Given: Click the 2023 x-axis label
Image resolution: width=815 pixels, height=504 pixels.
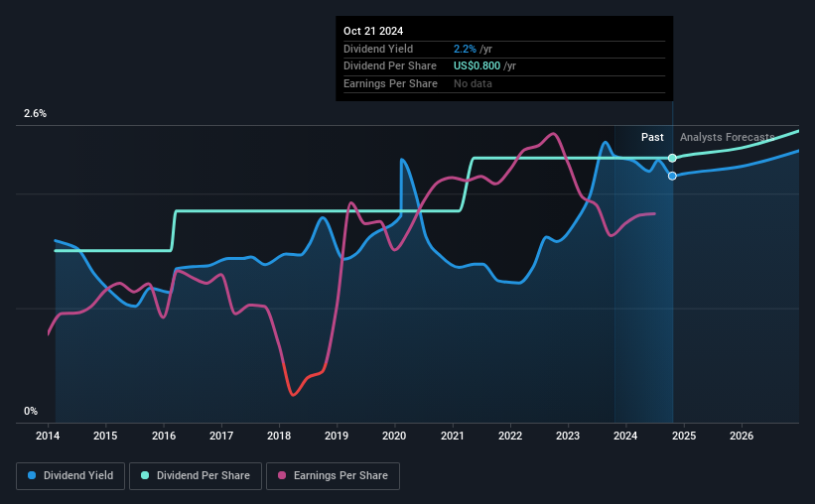Looking at the screenshot, I should [568, 436].
